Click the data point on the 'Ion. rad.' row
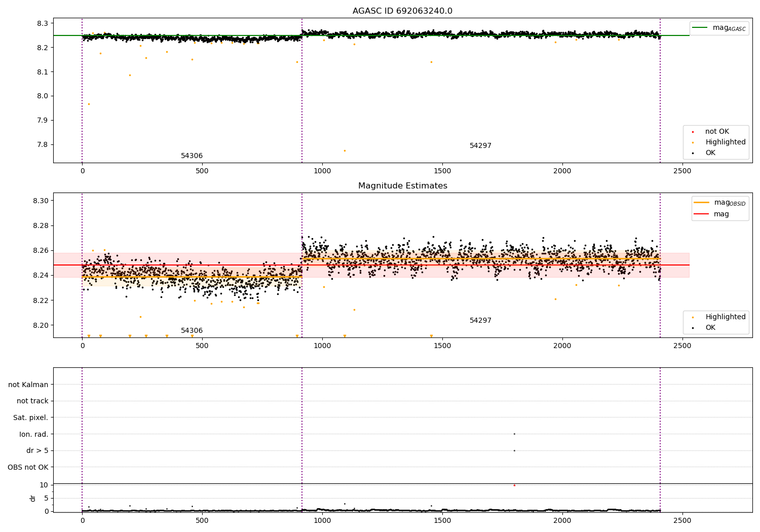This screenshot has height=532, width=760. point(514,434)
